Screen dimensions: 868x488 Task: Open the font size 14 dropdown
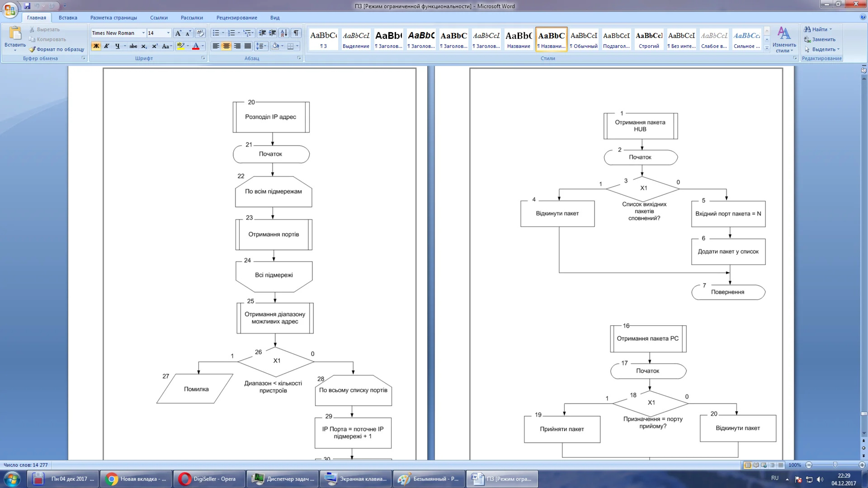coord(168,33)
